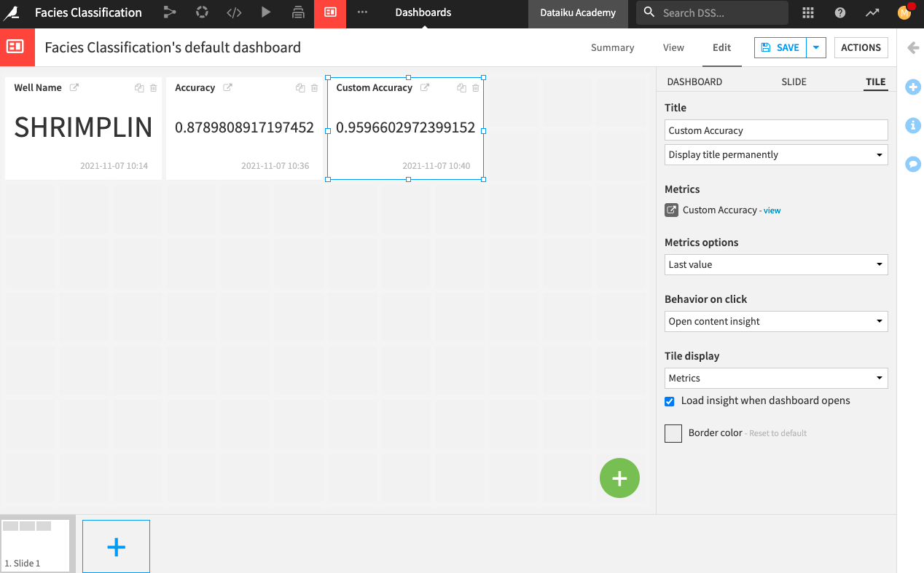This screenshot has height=573, width=924.
Task: Delete the Custom Accuracy tile via trash icon
Action: [x=475, y=87]
